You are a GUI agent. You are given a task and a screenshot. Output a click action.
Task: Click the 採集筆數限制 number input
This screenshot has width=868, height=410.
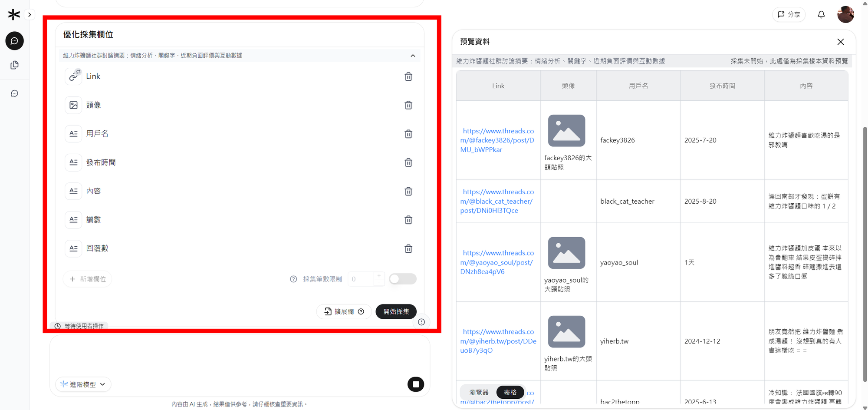pyautogui.click(x=361, y=279)
